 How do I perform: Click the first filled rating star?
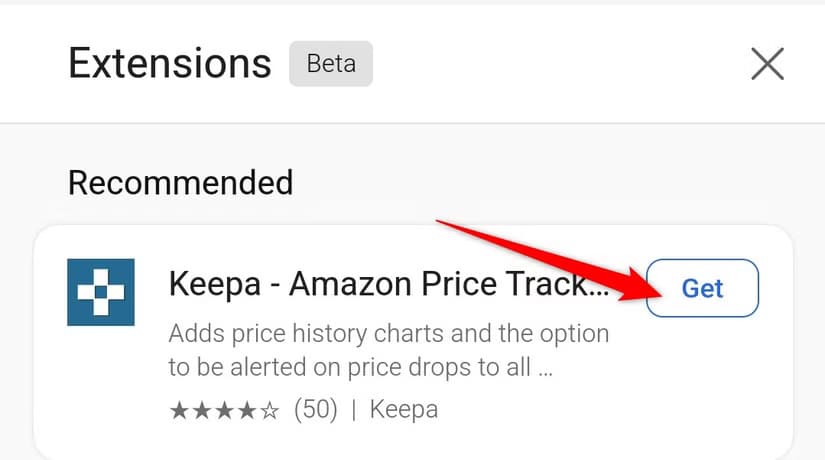pyautogui.click(x=179, y=409)
